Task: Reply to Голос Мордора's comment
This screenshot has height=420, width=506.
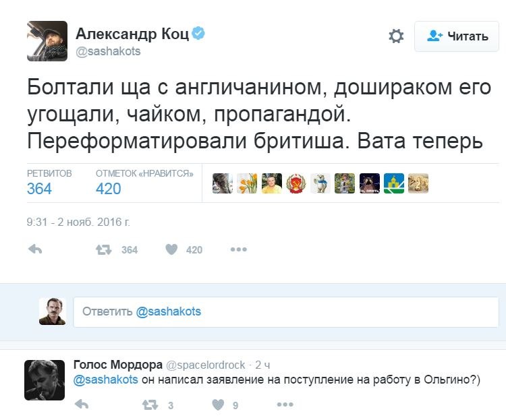Action: click(x=81, y=405)
